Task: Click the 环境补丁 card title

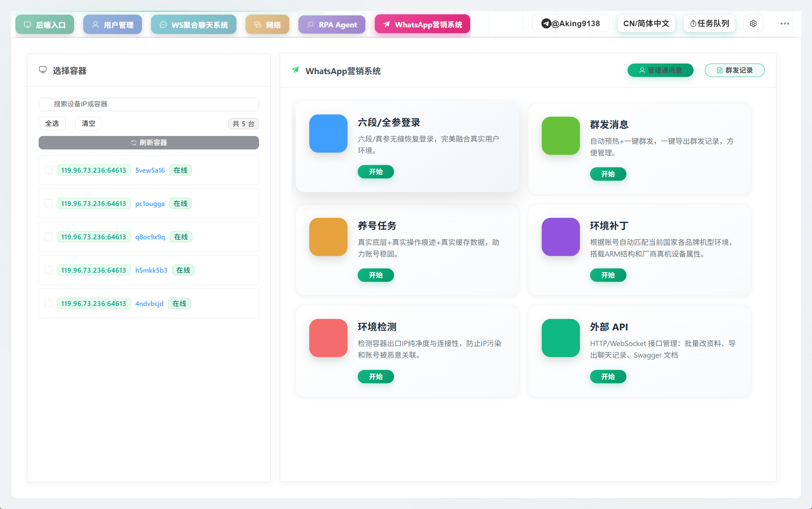Action: pos(609,226)
